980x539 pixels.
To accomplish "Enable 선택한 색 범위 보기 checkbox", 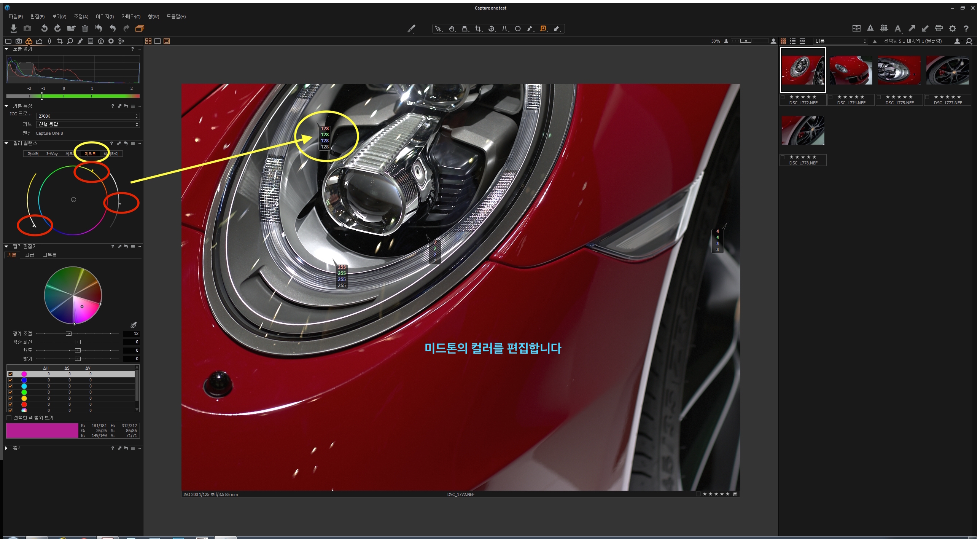I will click(x=9, y=418).
